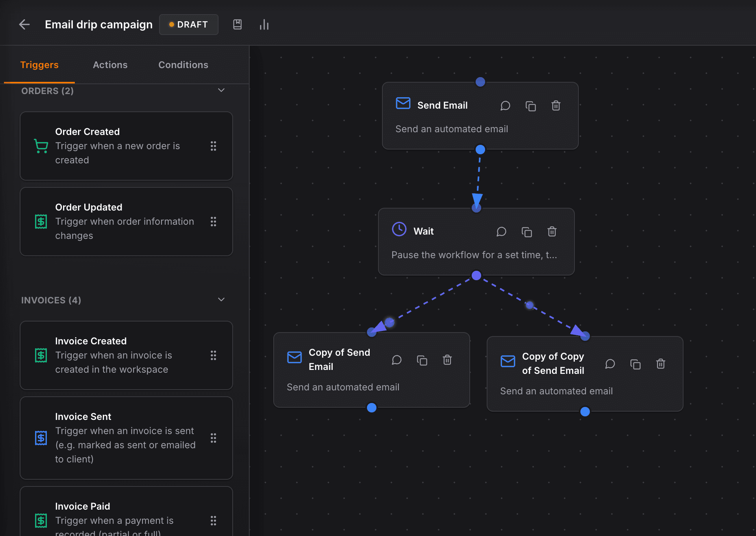Collapse the INVOICES section
Screen dimensions: 756x536
pyautogui.click(x=221, y=299)
